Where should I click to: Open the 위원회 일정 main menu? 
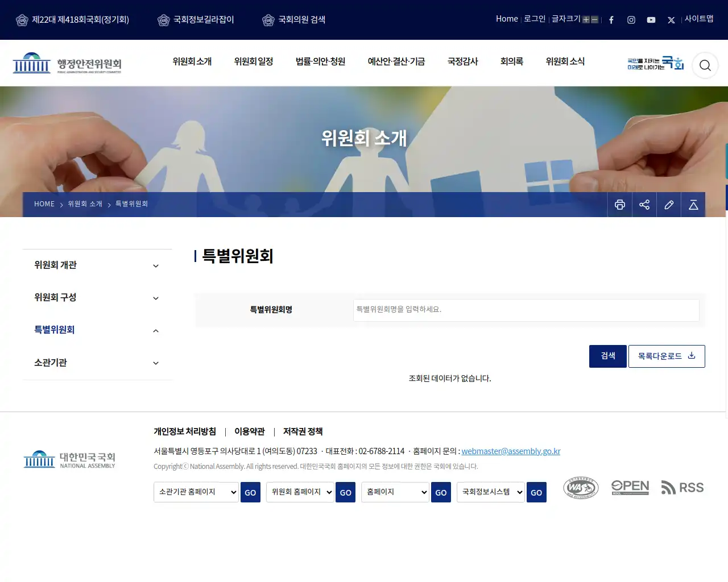click(254, 61)
